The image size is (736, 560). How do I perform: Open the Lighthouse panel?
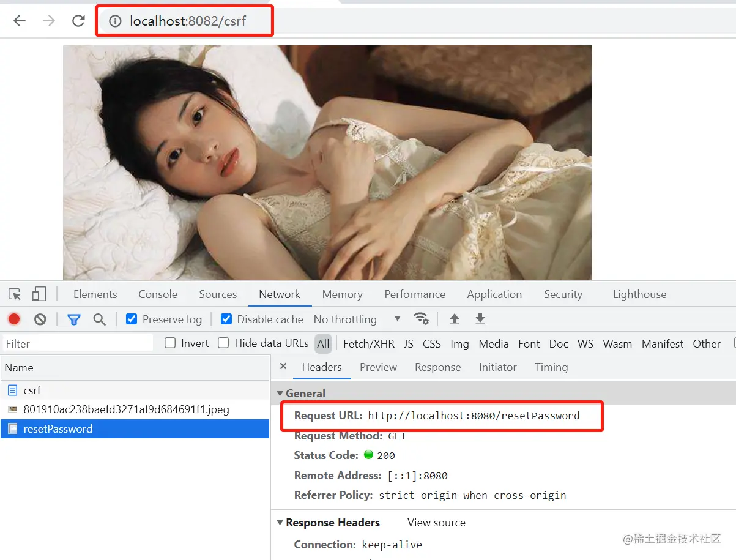point(639,294)
